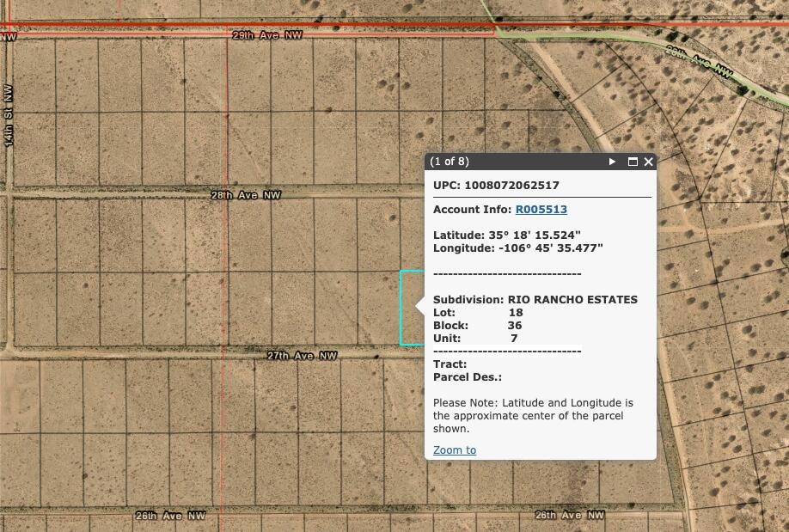Click the 29th Ave NW road label
The height and width of the screenshot is (532, 789).
click(267, 35)
